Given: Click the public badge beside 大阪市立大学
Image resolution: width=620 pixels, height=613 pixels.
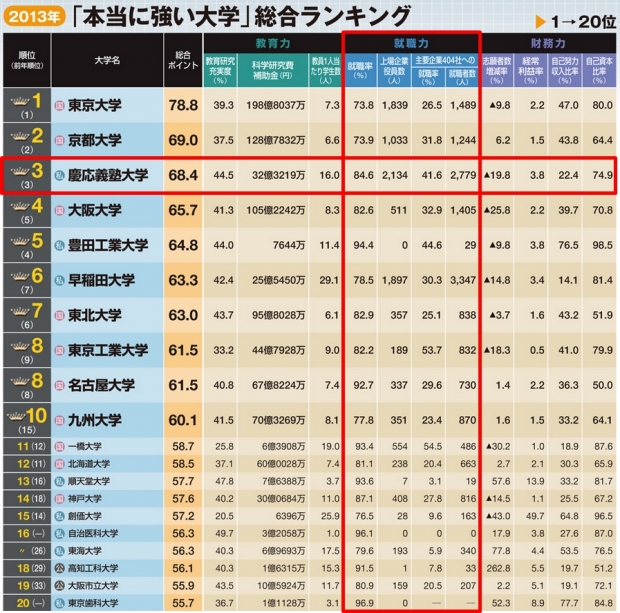Looking at the screenshot, I should pyautogui.click(x=59, y=586).
